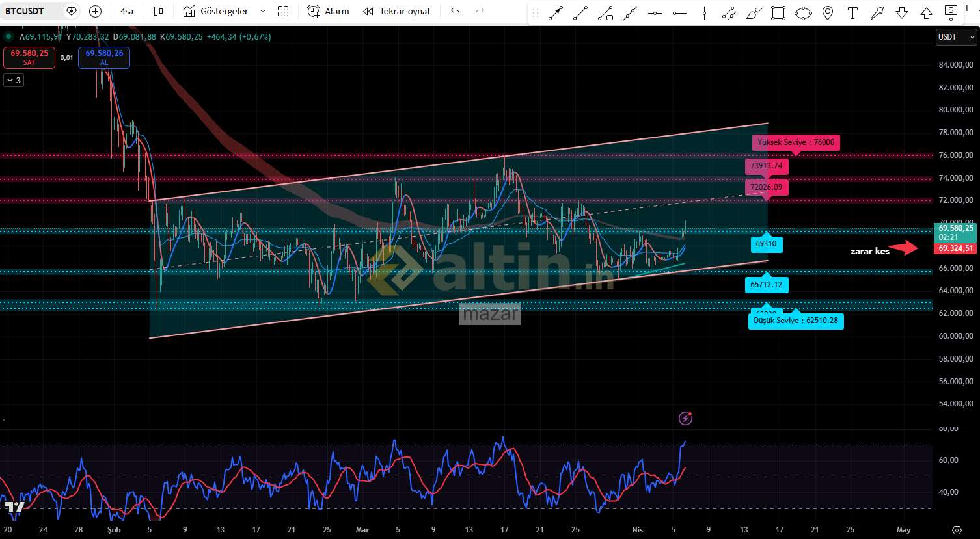Screen dimensions: 980x539
Task: Choose the location pin marker tool
Action: (x=828, y=12)
